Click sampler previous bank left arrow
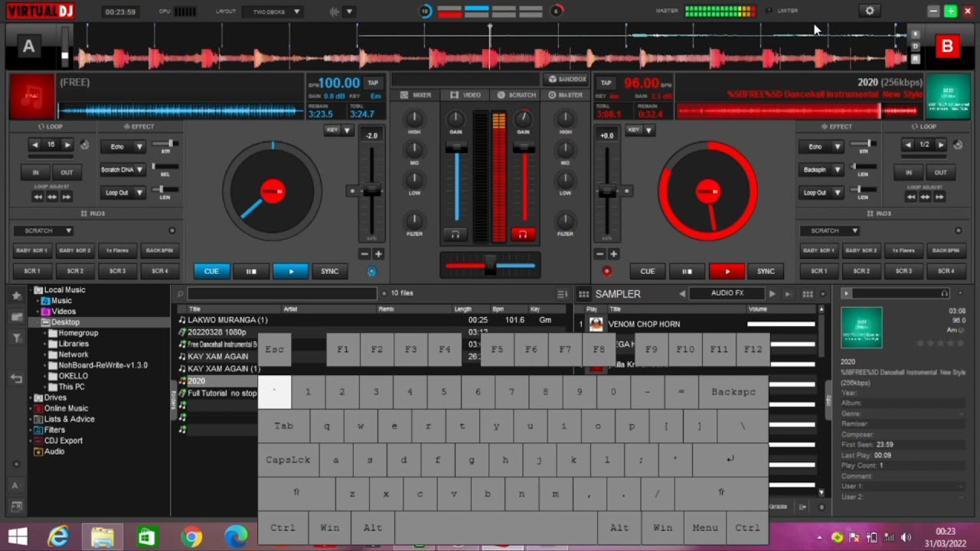The width and height of the screenshot is (980, 551). click(682, 294)
